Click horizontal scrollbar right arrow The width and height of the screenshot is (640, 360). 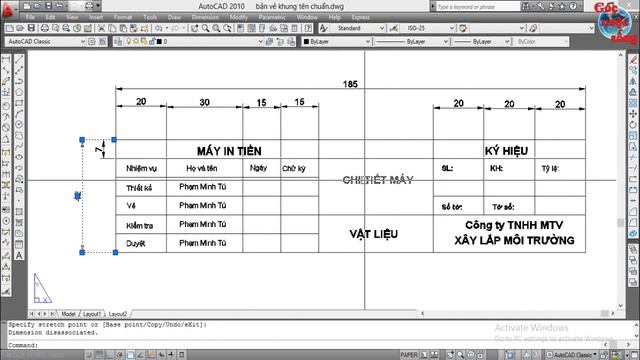click(613, 313)
